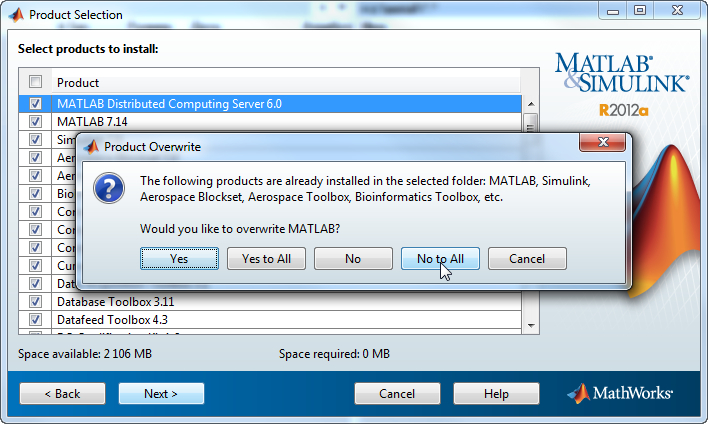Click the MATLAB & Simulink R2012a logo

[622, 85]
